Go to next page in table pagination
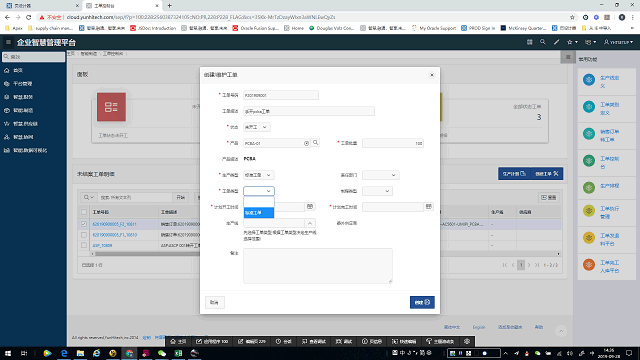 click(x=529, y=265)
